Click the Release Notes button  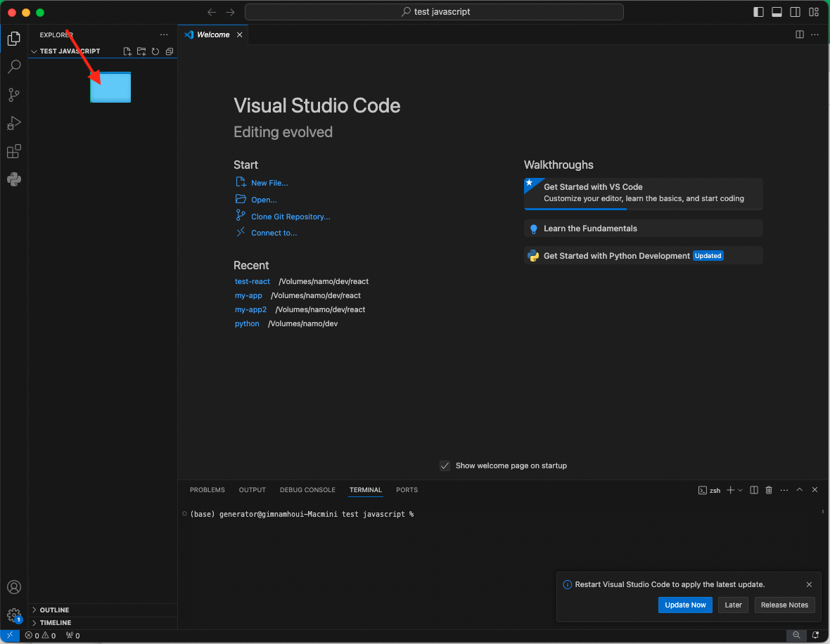784,605
